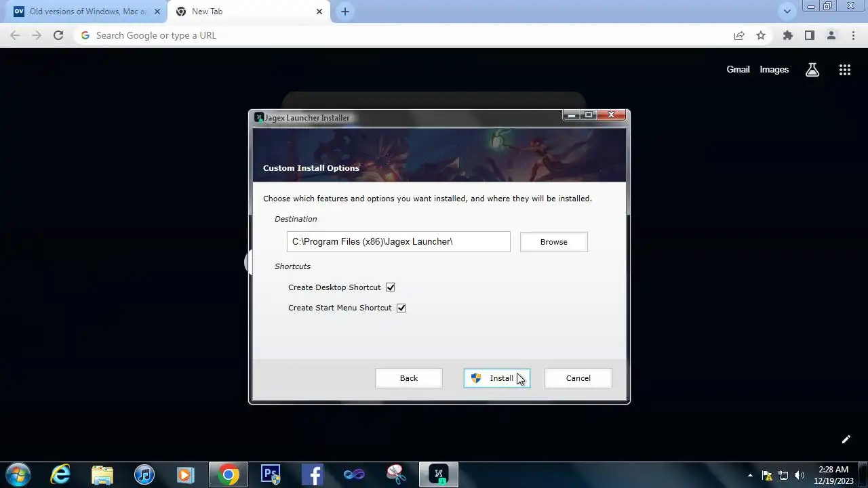The height and width of the screenshot is (488, 868).
Task: Launch Internet Explorer from taskbar
Action: [x=60, y=474]
